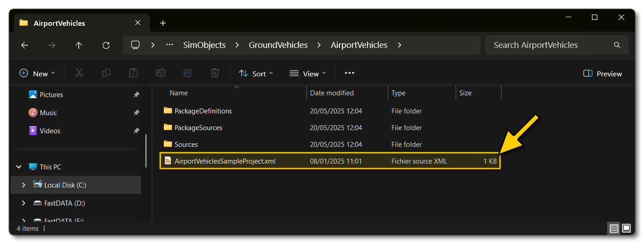Select the AirportVehicles tab
This screenshot has height=244, width=644.
pyautogui.click(x=82, y=23)
